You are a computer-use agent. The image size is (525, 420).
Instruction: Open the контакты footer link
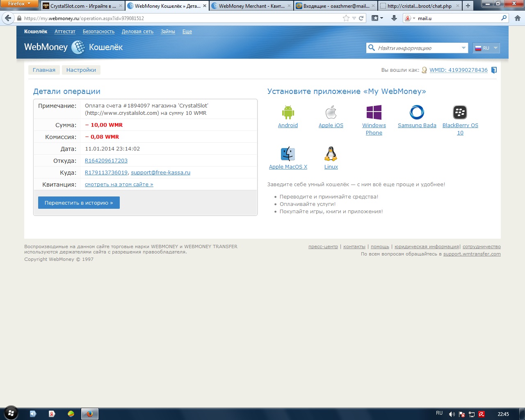354,247
